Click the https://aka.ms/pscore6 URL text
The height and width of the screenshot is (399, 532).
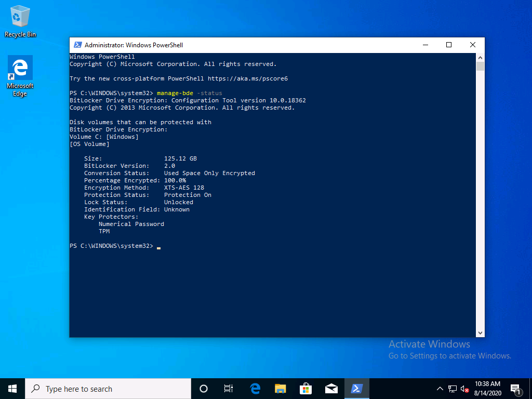(248, 78)
